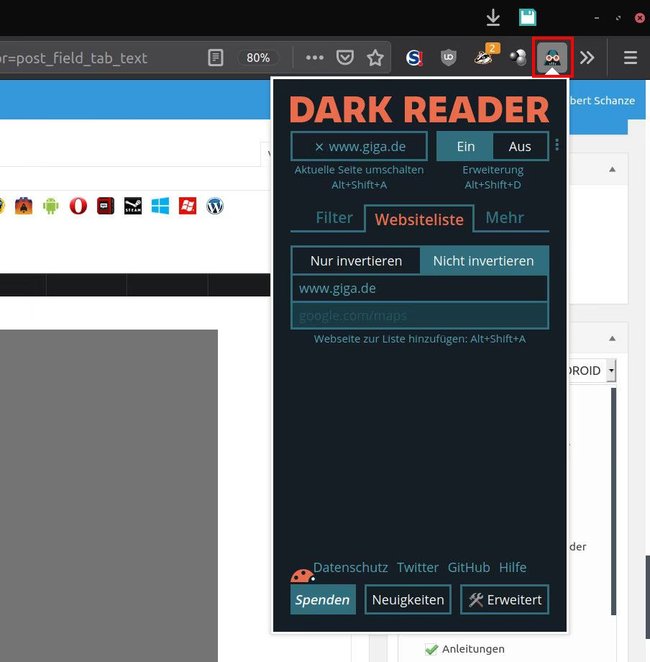Open the Mehr tab
This screenshot has width=650, height=662.
(x=505, y=218)
